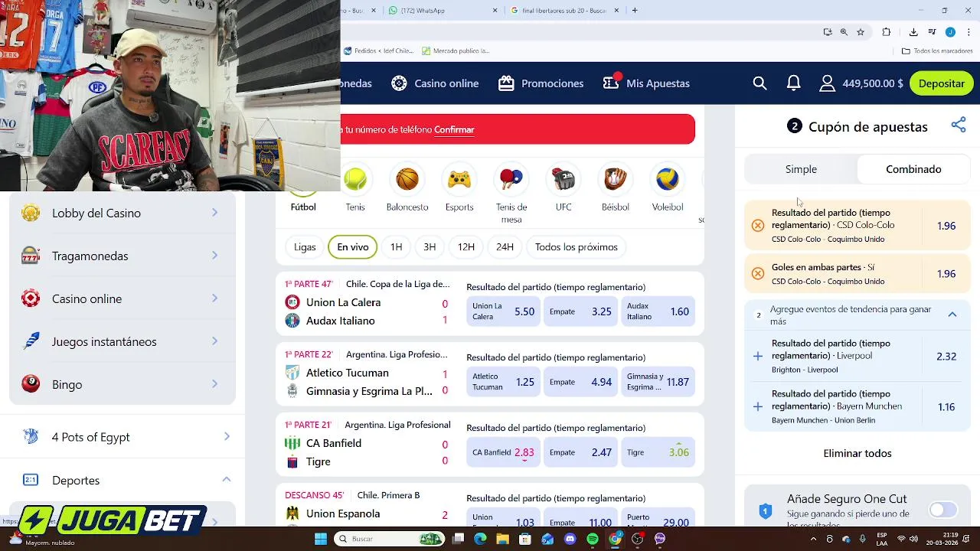Viewport: 980px width, 551px height.
Task: Open Chrome three-dot menu
Action: (x=969, y=32)
